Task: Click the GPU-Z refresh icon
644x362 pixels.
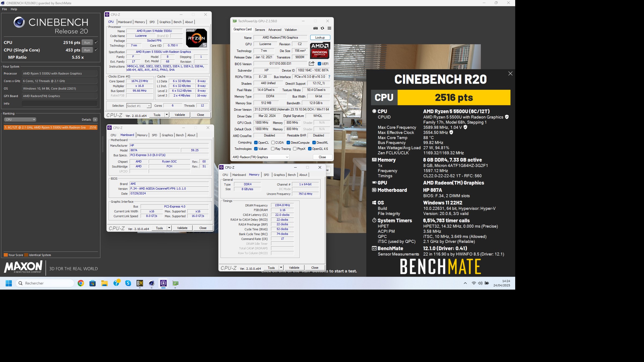Action: 322,28
